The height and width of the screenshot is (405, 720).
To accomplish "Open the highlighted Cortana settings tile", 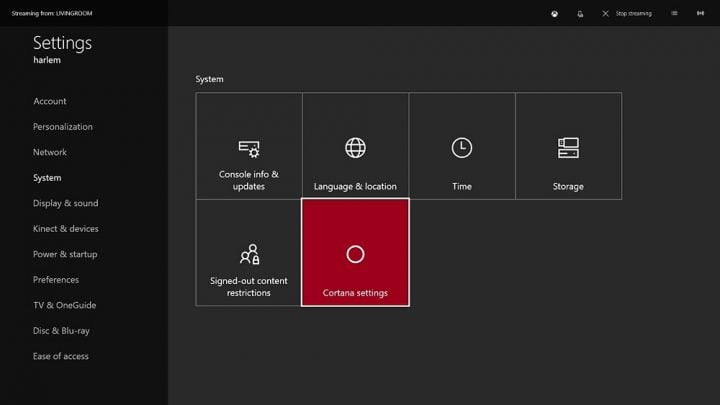I will 355,253.
